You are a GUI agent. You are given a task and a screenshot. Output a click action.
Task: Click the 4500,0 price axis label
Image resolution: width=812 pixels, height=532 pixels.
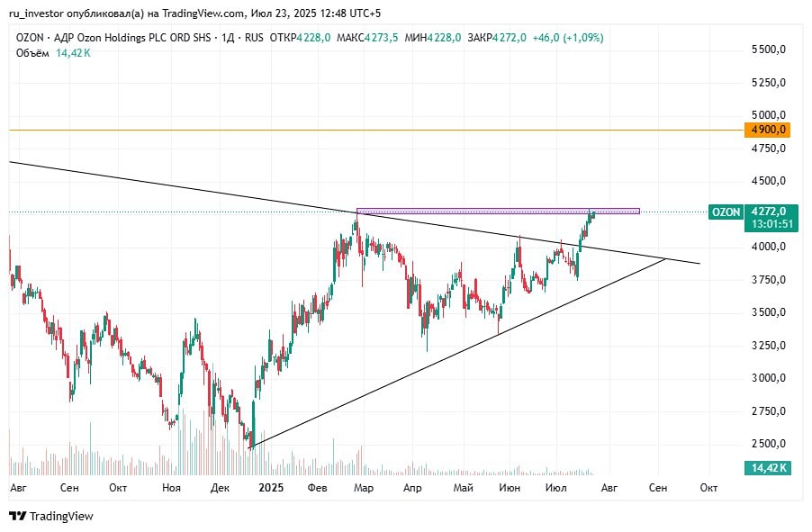(769, 181)
